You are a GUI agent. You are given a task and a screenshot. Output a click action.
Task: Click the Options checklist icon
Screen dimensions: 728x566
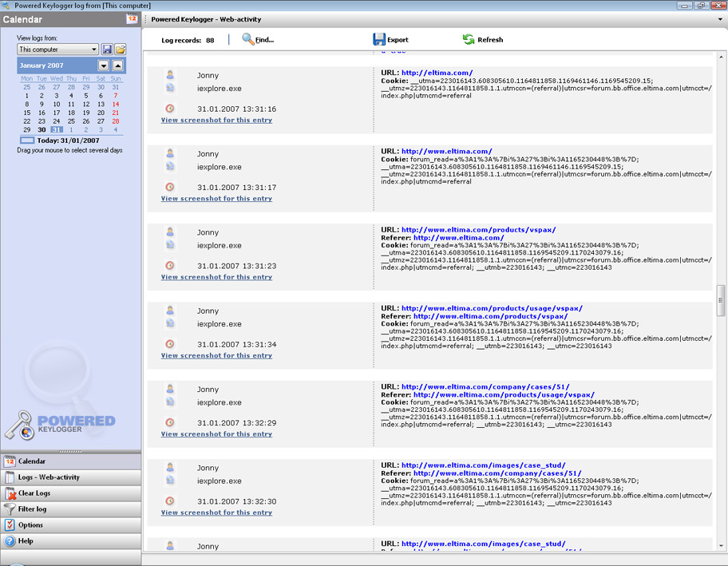coord(10,524)
